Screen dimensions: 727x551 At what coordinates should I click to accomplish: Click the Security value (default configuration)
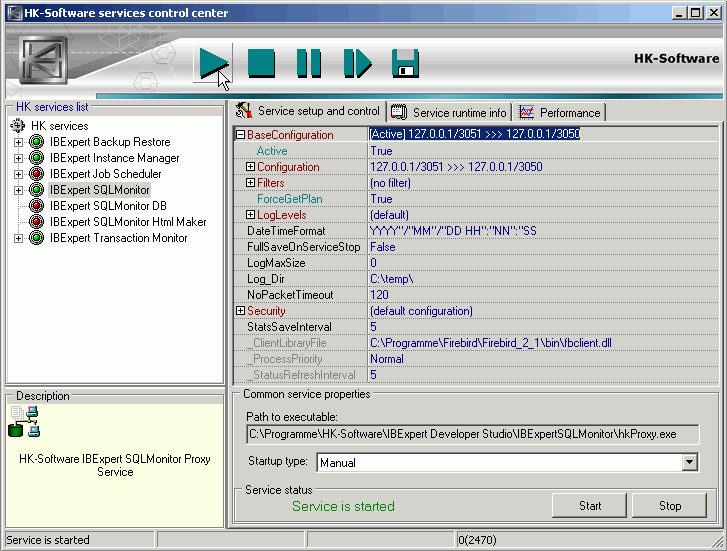pyautogui.click(x=543, y=311)
